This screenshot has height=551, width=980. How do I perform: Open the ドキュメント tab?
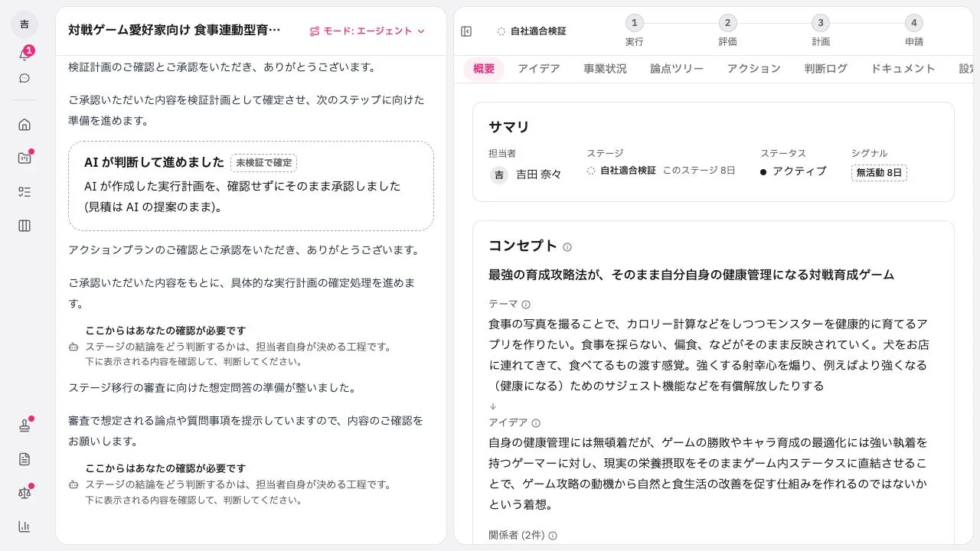903,69
